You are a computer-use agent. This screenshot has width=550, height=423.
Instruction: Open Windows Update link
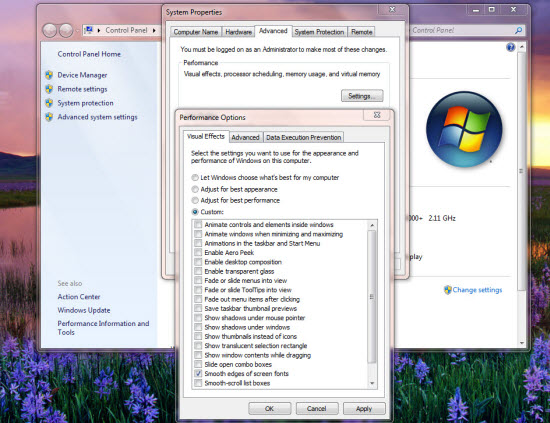(84, 310)
